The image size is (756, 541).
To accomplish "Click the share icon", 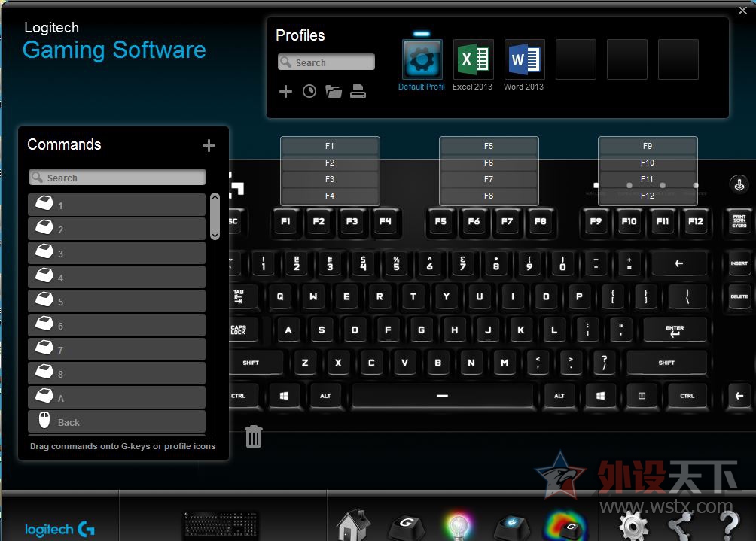I will coord(680,526).
